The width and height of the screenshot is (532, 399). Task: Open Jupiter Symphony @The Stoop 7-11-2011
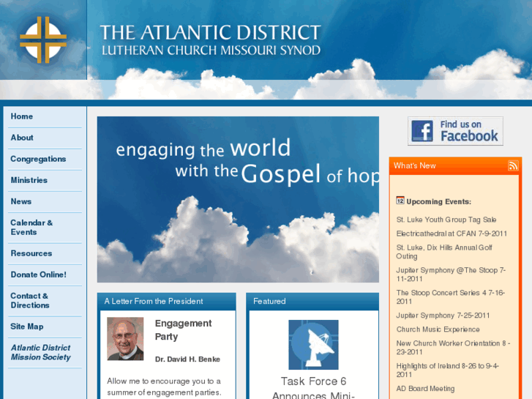click(x=451, y=275)
